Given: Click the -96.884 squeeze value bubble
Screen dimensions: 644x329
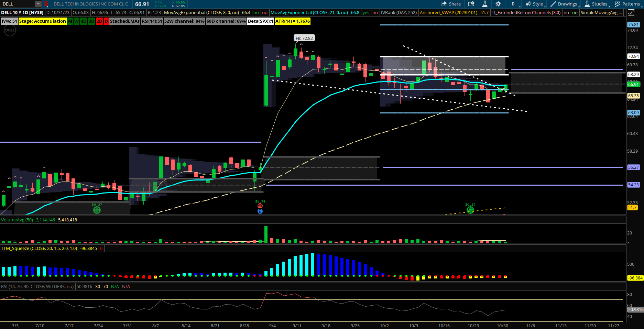Looking at the screenshot, I should coord(635,278).
